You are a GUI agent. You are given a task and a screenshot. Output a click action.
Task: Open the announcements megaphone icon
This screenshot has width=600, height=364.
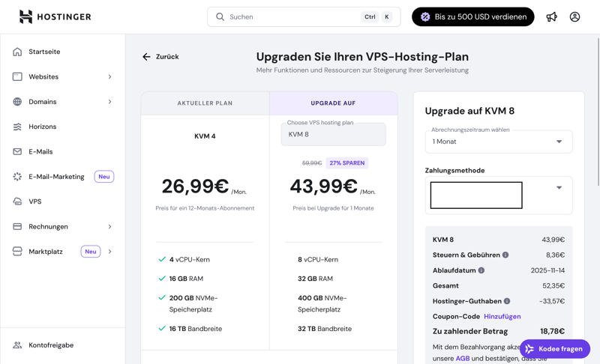click(x=552, y=16)
